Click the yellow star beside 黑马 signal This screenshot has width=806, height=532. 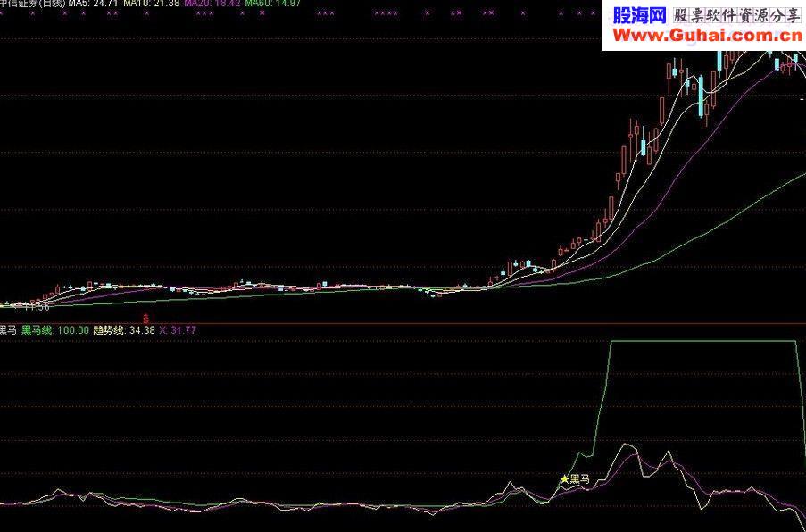tap(564, 479)
